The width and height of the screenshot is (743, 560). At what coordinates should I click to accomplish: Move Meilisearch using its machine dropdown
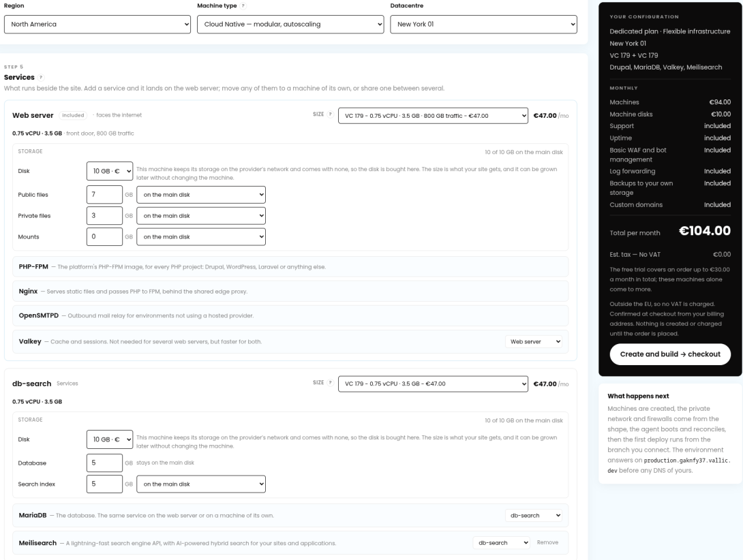(501, 543)
